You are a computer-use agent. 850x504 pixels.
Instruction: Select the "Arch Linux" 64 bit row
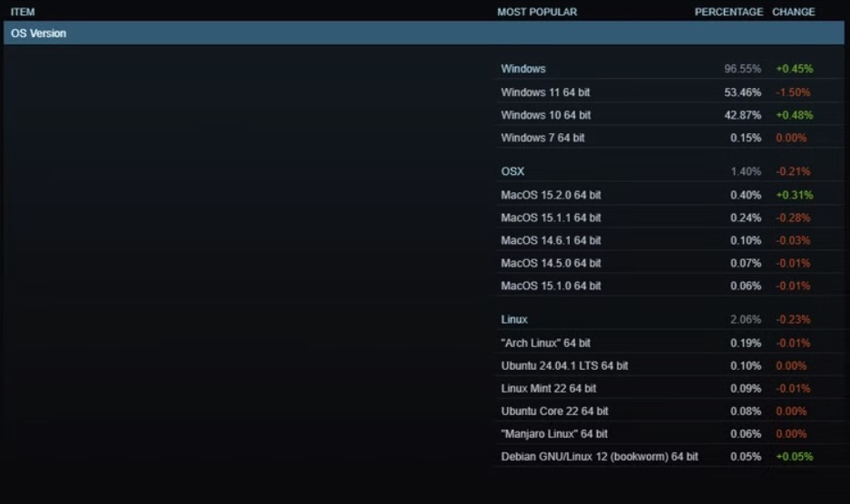click(x=669, y=343)
